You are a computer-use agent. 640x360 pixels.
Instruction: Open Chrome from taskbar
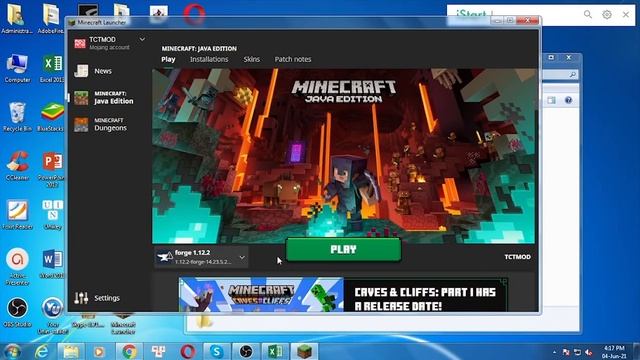pyautogui.click(x=129, y=351)
